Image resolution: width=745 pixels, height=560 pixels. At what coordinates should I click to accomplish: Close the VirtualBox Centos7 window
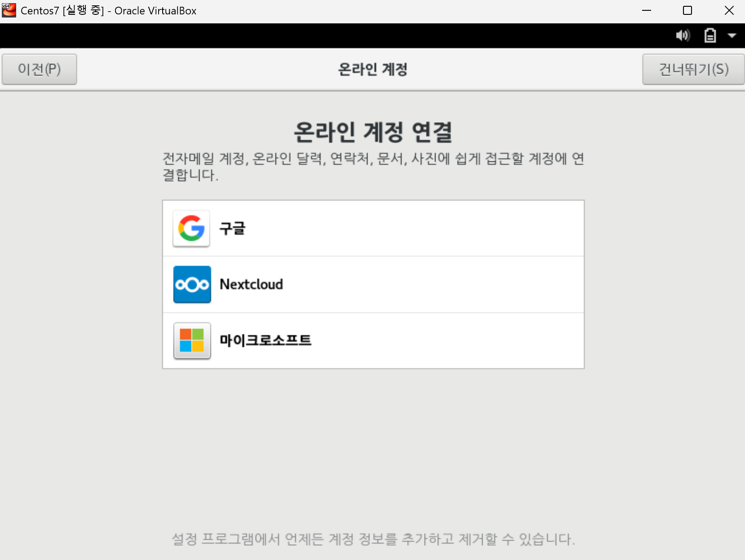pos(729,10)
